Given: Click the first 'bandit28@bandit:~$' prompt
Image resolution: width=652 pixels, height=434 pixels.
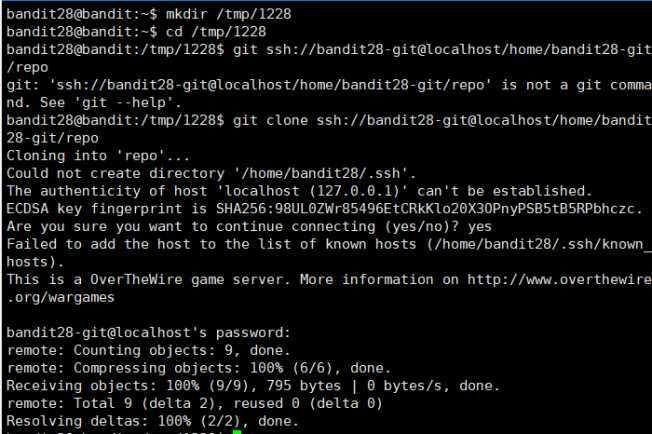Looking at the screenshot, I should [x=82, y=14].
